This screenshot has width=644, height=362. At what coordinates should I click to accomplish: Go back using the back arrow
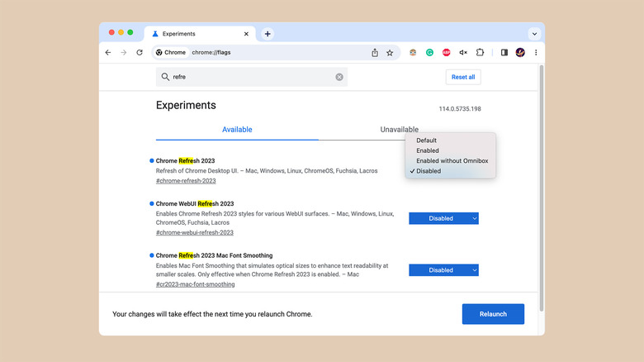point(108,53)
